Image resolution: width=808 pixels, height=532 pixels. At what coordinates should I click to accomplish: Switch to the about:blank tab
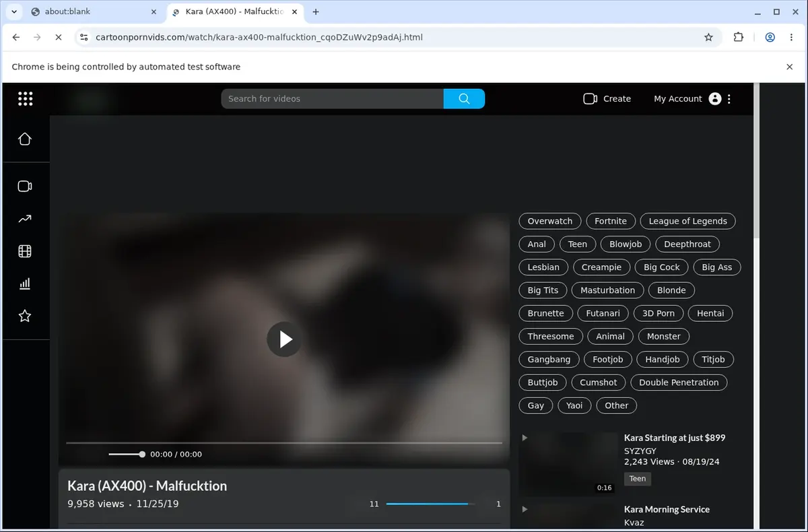[94, 11]
